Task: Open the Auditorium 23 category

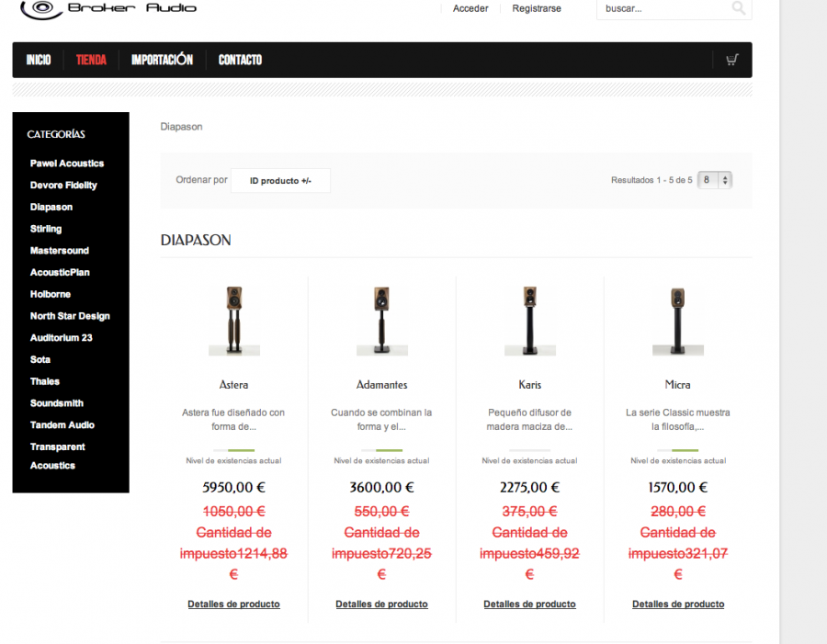Action: click(x=62, y=337)
